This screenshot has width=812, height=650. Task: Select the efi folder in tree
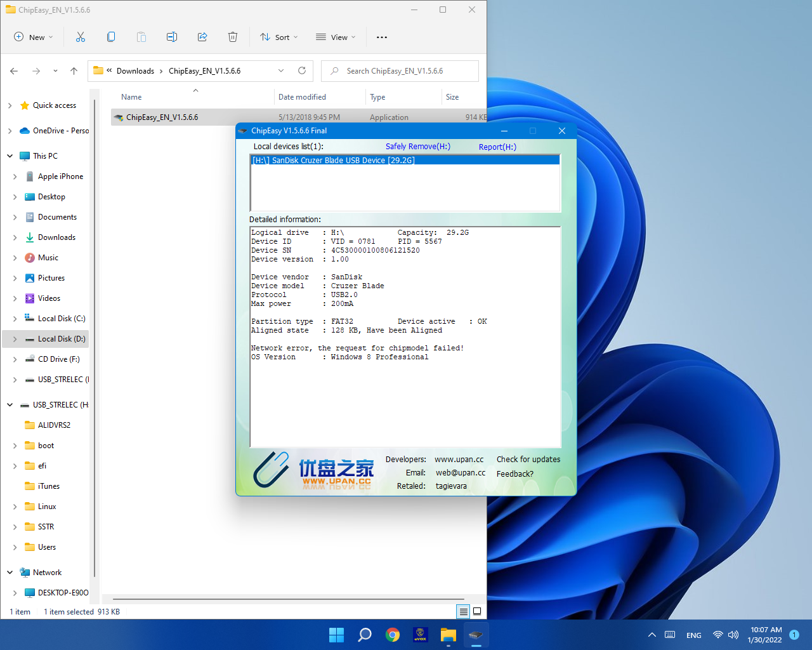[x=42, y=466]
